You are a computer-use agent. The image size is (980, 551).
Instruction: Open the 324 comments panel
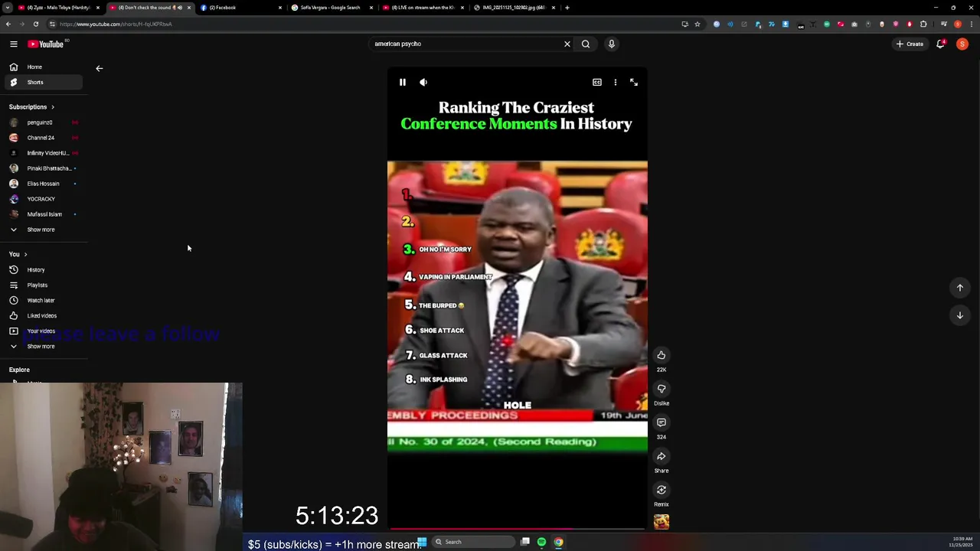coord(661,422)
